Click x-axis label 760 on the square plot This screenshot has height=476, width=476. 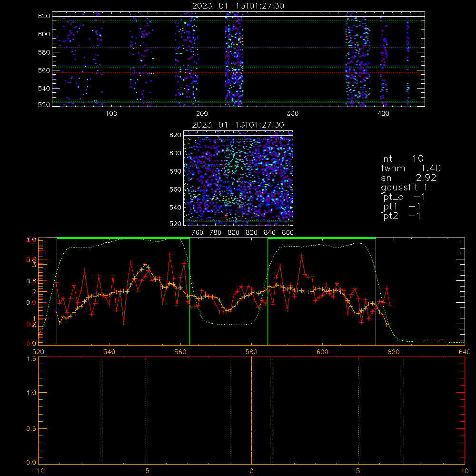point(198,233)
